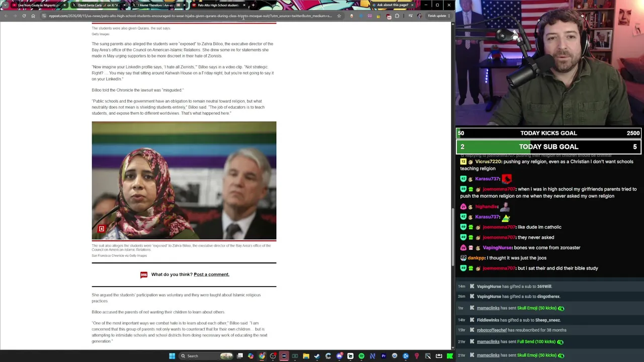The image size is (644, 362).
Task: Click the 'TODAY KICKS GOAL' progress bar
Action: point(549,133)
